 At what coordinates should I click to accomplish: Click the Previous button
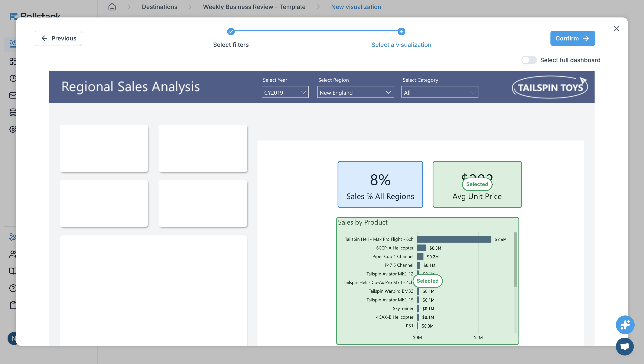click(x=58, y=38)
